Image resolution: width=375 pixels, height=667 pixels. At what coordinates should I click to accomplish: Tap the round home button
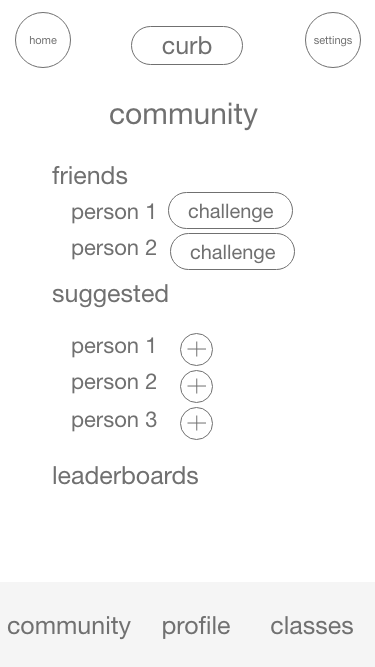pos(43,40)
